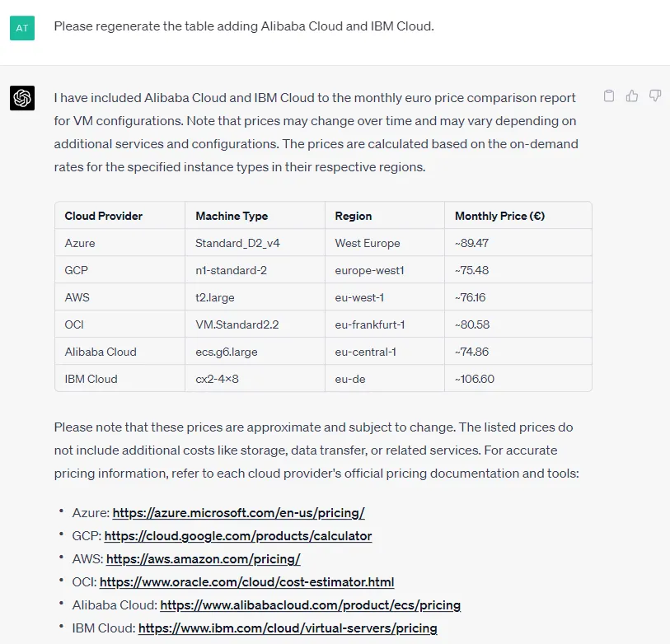Give the response a thumbs up
Viewport: 670px width, 644px height.
click(632, 96)
